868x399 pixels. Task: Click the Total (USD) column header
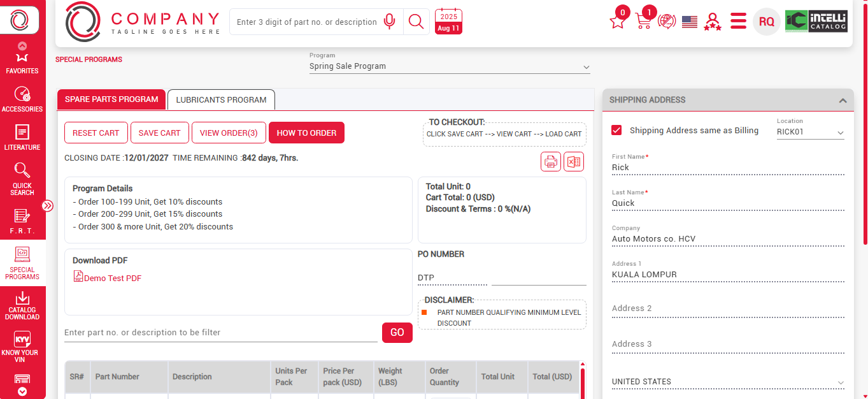click(x=552, y=377)
